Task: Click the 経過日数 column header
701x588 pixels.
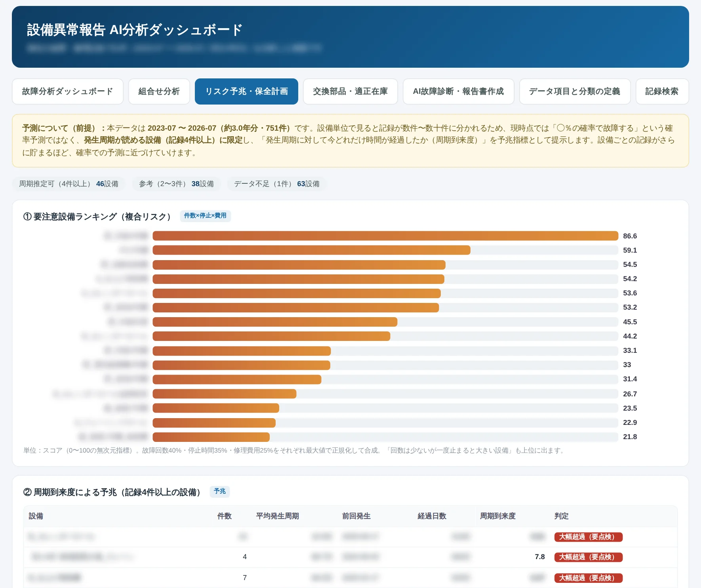Action: pos(432,516)
